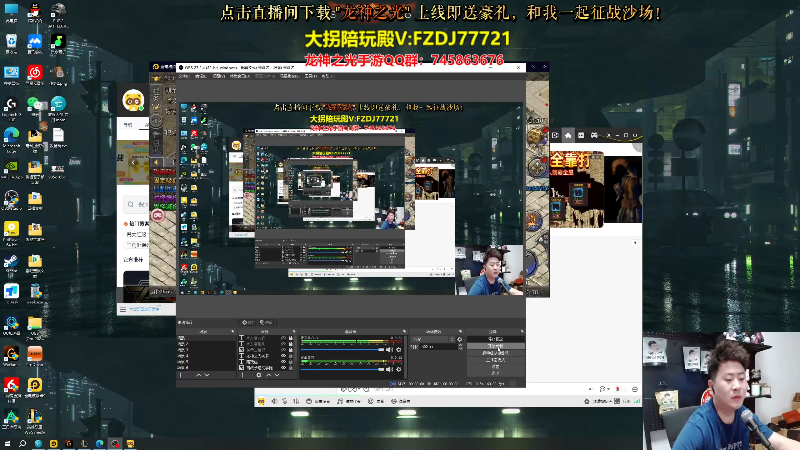Toggle visibility eye of the top source row in OBS
This screenshot has height=450, width=800.
tap(284, 338)
